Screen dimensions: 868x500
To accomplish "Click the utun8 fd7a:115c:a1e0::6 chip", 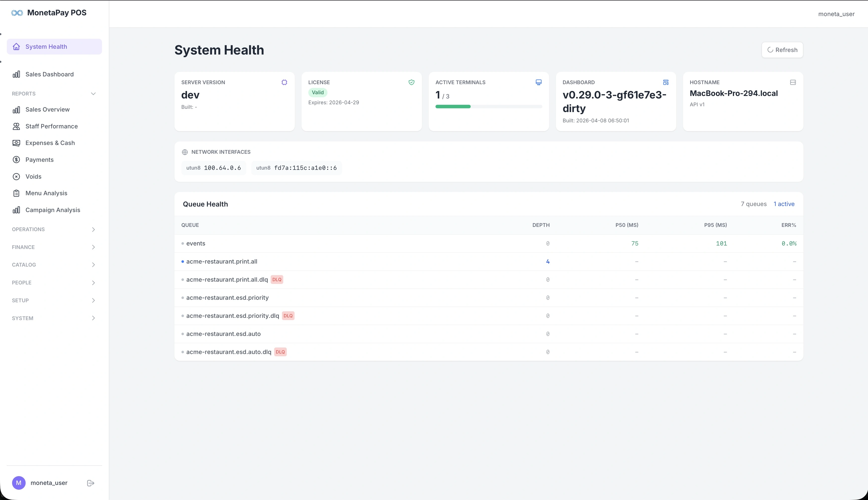I will pos(296,168).
